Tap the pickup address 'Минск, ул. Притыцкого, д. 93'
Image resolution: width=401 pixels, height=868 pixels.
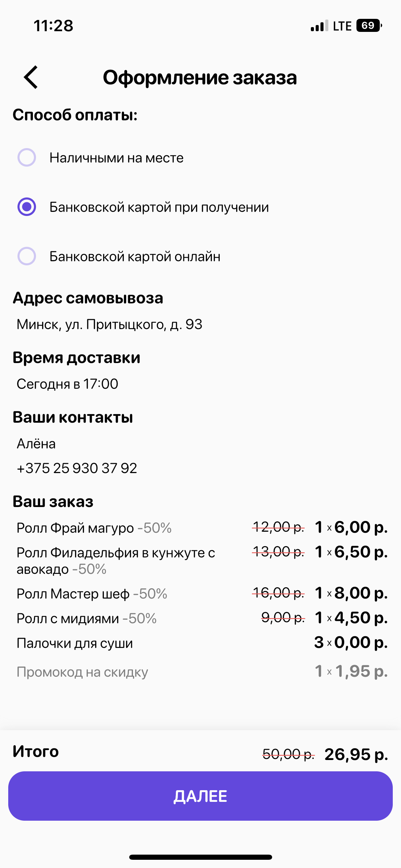(x=109, y=324)
